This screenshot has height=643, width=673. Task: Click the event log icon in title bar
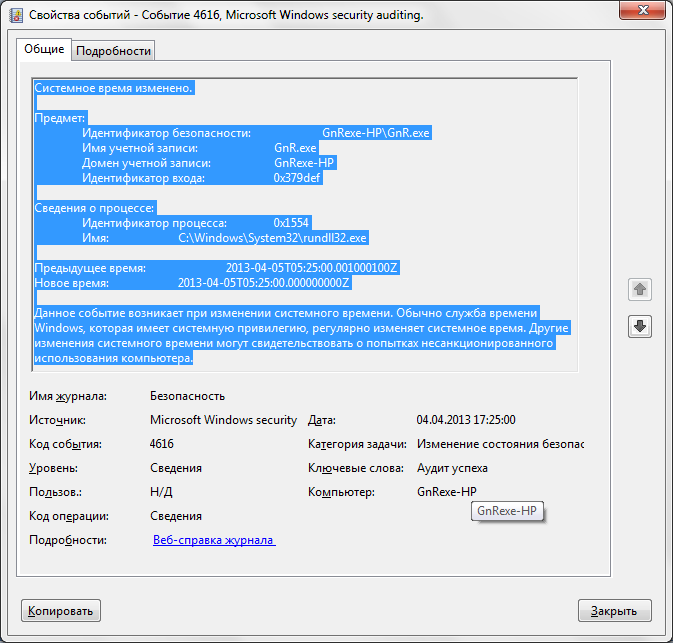click(16, 15)
